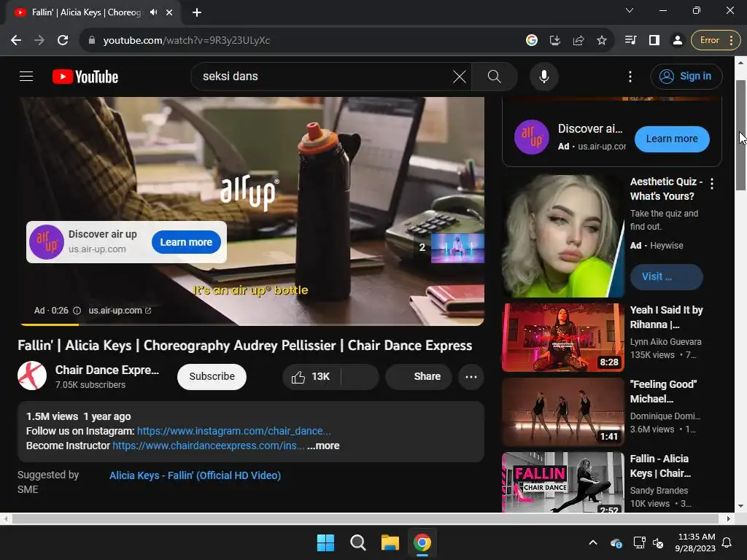Click the vertical page scrollbar
Image resolution: width=747 pixels, height=560 pixels.
pos(741,136)
